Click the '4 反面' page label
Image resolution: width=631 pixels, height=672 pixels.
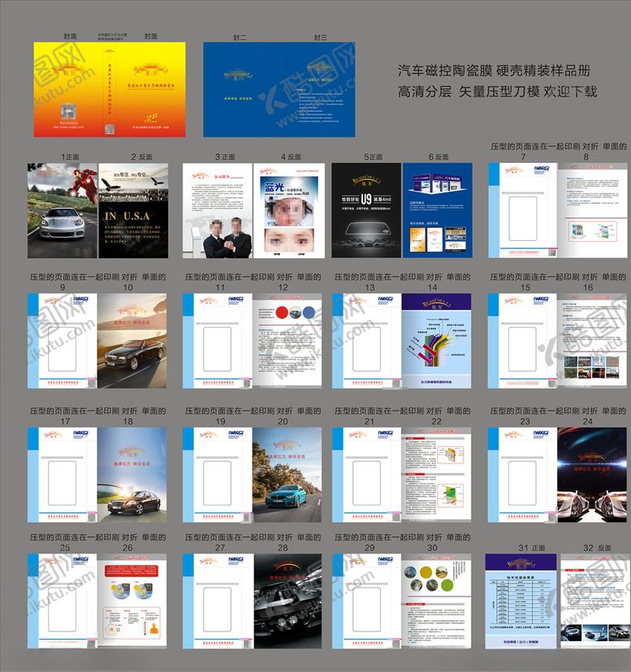(292, 157)
